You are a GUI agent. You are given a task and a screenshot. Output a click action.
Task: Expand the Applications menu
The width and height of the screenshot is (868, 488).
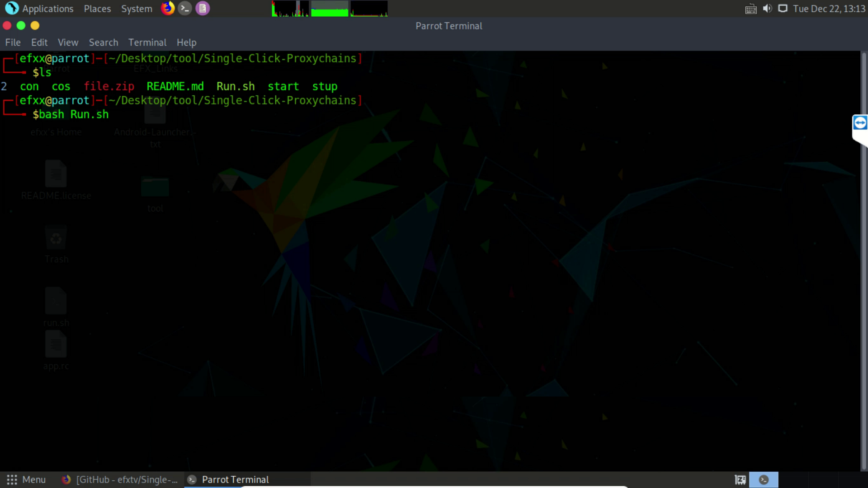(x=47, y=8)
